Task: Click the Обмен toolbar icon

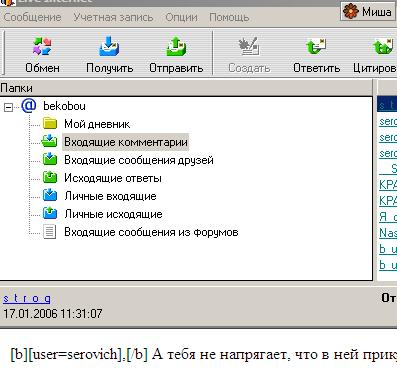Action: [x=42, y=46]
